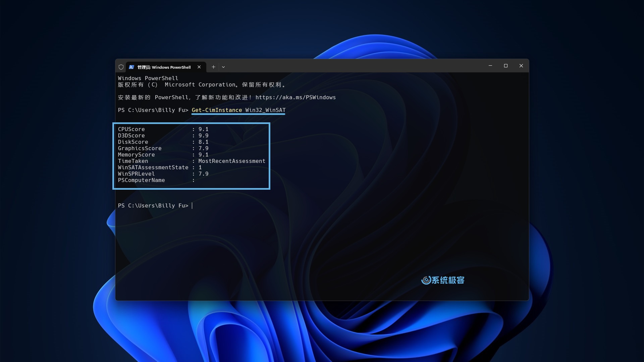Screen dimensions: 644x362
Task: Click the MostRecentAssessment value
Action: point(232,161)
